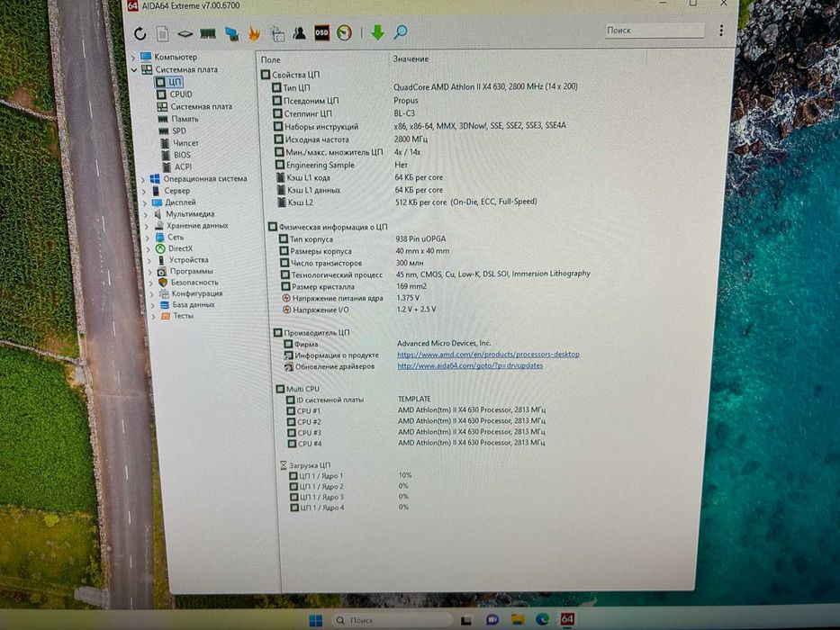840x630 pixels.
Task: Open the memory module benchmark toolbar icon
Action: pos(208,34)
